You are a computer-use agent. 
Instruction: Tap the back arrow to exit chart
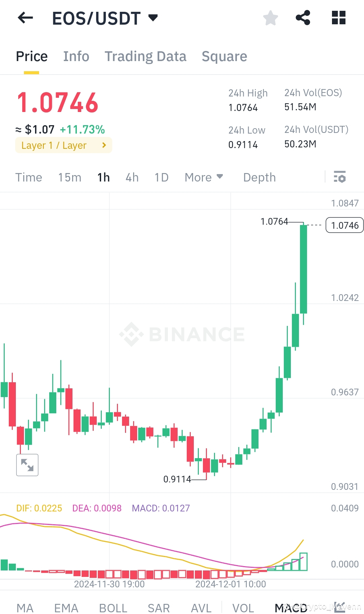point(25,18)
